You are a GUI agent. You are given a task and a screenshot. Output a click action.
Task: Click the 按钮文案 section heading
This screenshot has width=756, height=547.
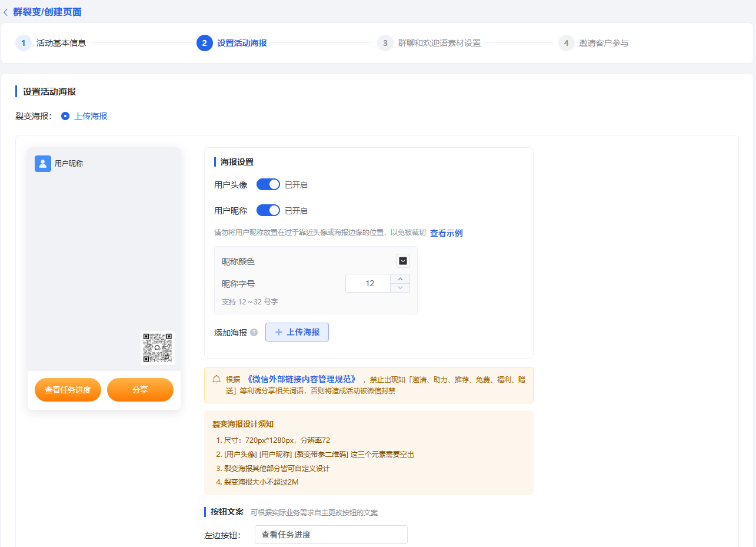coord(227,512)
